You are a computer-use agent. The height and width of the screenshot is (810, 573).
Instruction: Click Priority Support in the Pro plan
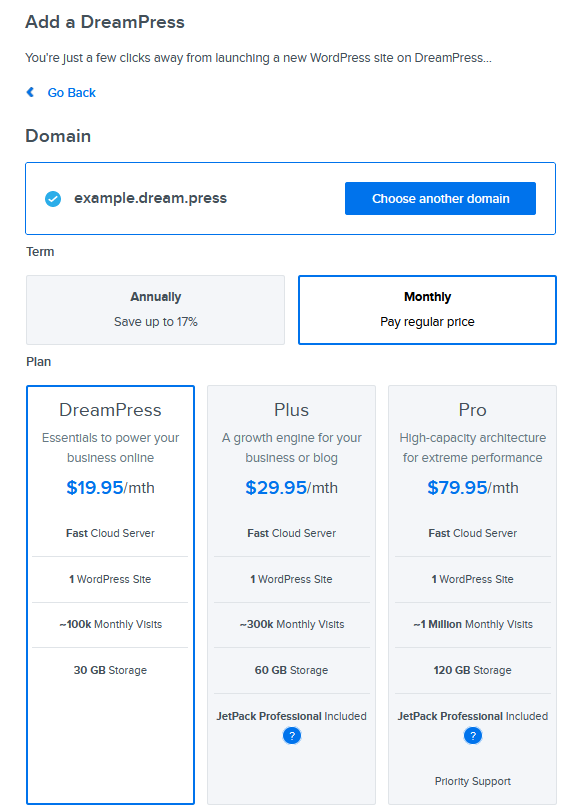[x=473, y=781]
